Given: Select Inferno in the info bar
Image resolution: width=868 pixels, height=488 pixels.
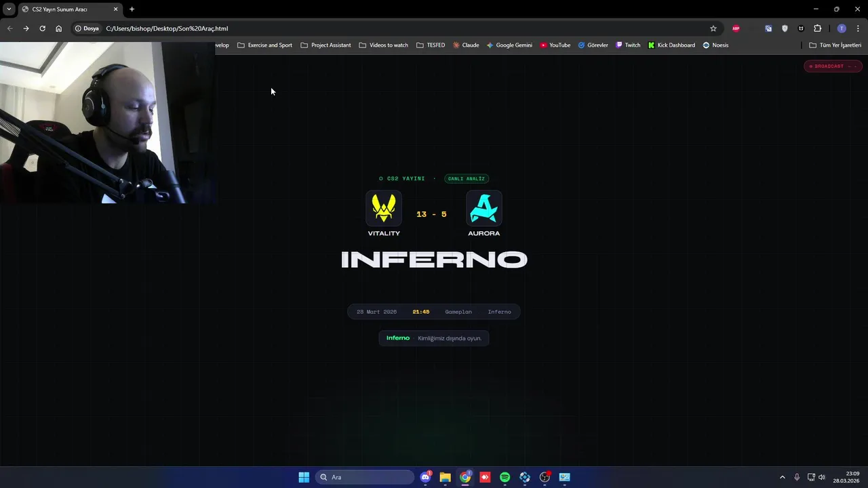Looking at the screenshot, I should pos(500,312).
